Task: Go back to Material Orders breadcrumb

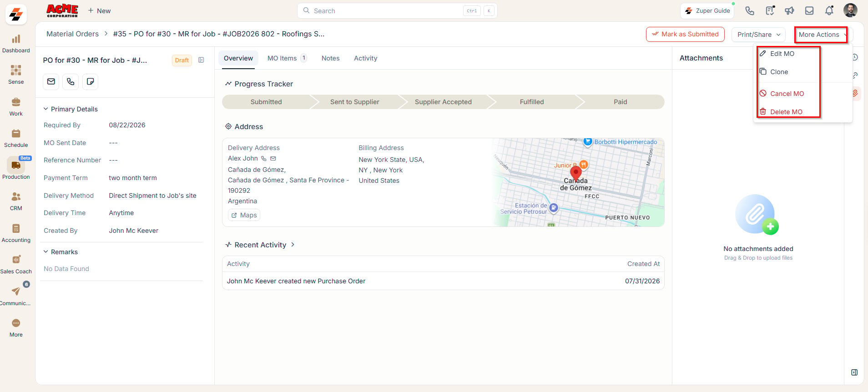Action: pos(73,34)
